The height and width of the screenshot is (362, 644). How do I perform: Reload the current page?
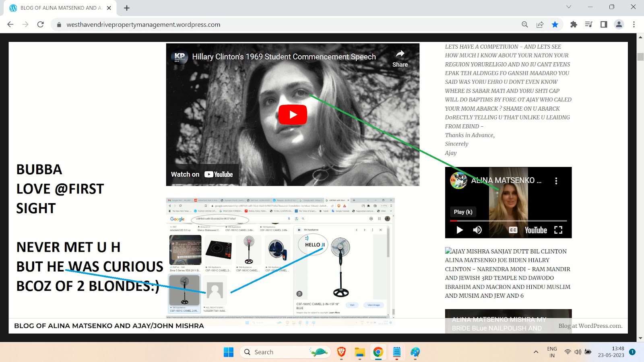[x=40, y=25]
